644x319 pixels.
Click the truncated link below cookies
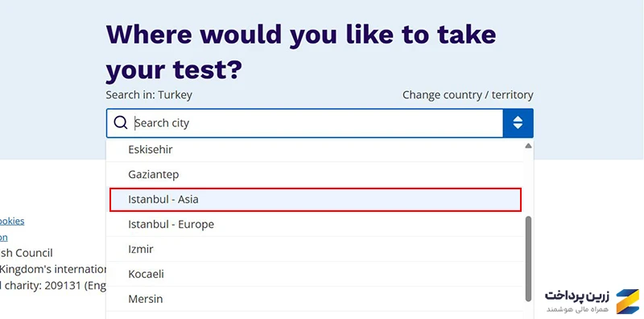(x=4, y=238)
